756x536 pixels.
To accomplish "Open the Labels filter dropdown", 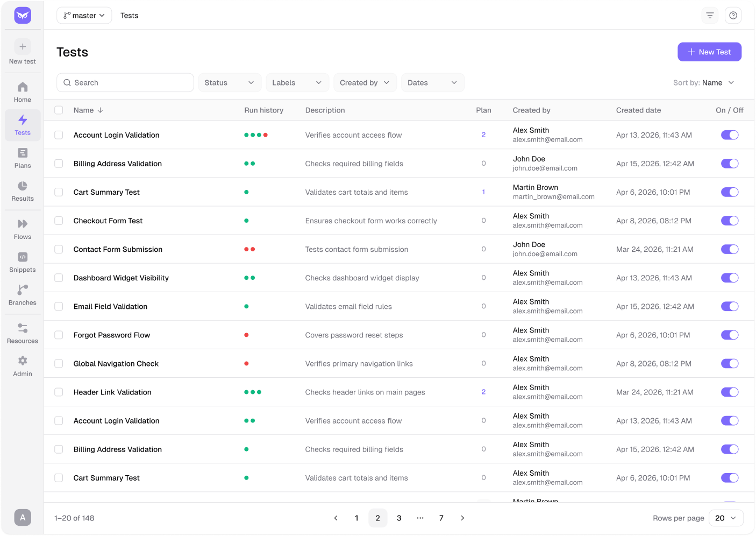I will [x=297, y=83].
